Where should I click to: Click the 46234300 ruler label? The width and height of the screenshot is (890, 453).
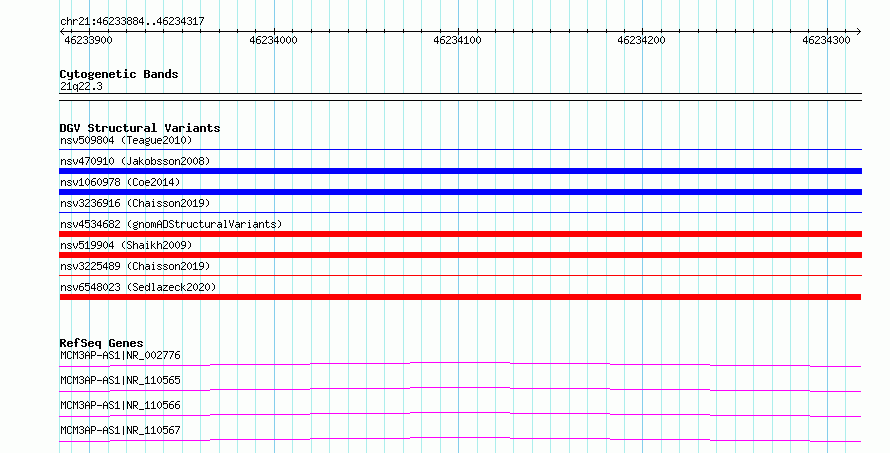pos(826,40)
